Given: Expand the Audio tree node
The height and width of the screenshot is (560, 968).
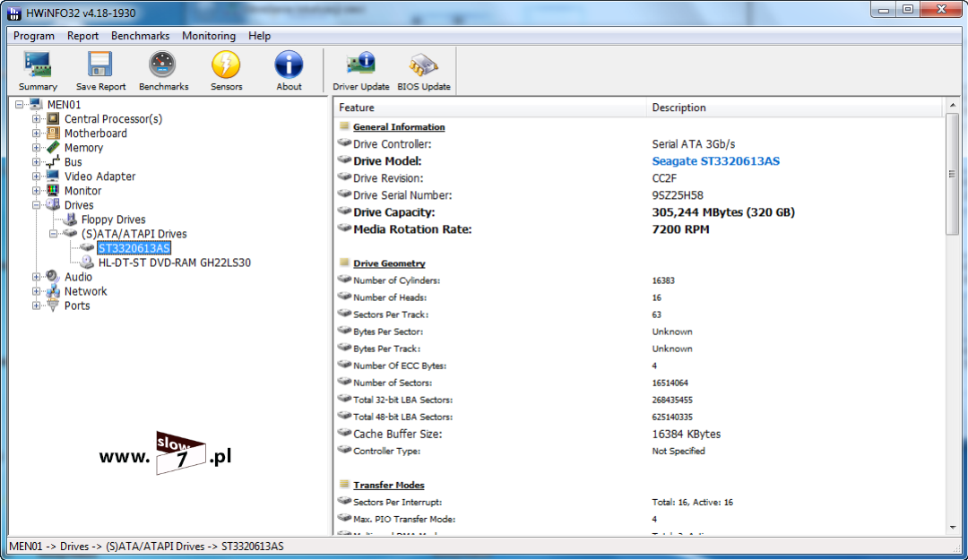Looking at the screenshot, I should (37, 277).
